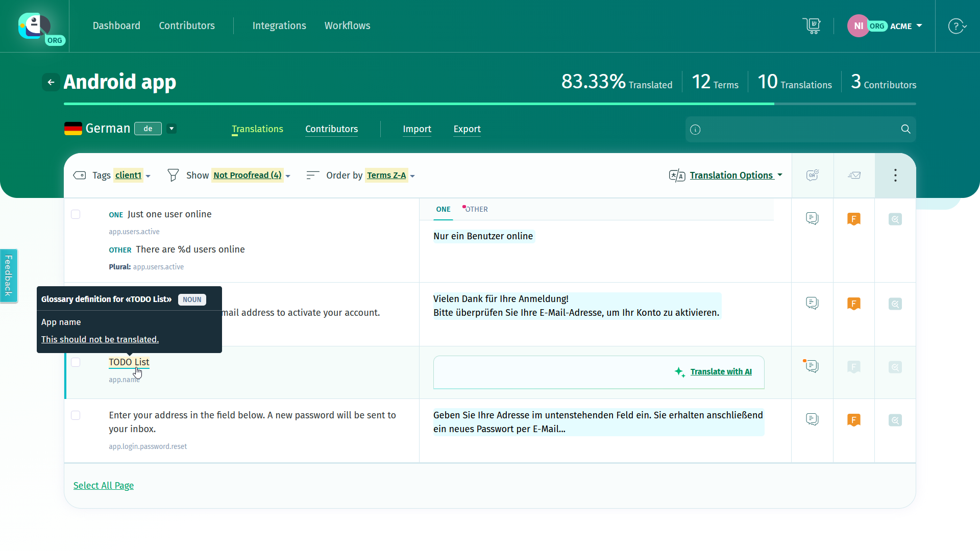Toggle fuzzy flag on Geben Sie row
Image resolution: width=980 pixels, height=551 pixels.
tap(854, 420)
